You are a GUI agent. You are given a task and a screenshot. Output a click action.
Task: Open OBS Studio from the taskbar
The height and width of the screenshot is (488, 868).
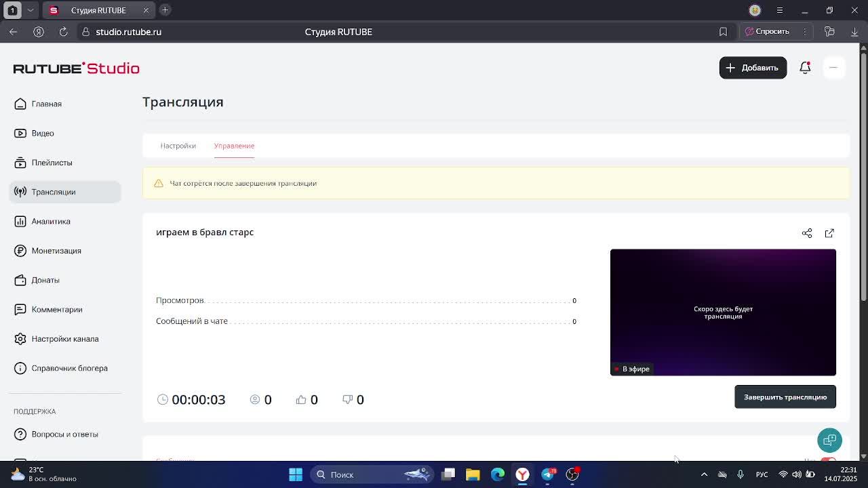(x=572, y=474)
